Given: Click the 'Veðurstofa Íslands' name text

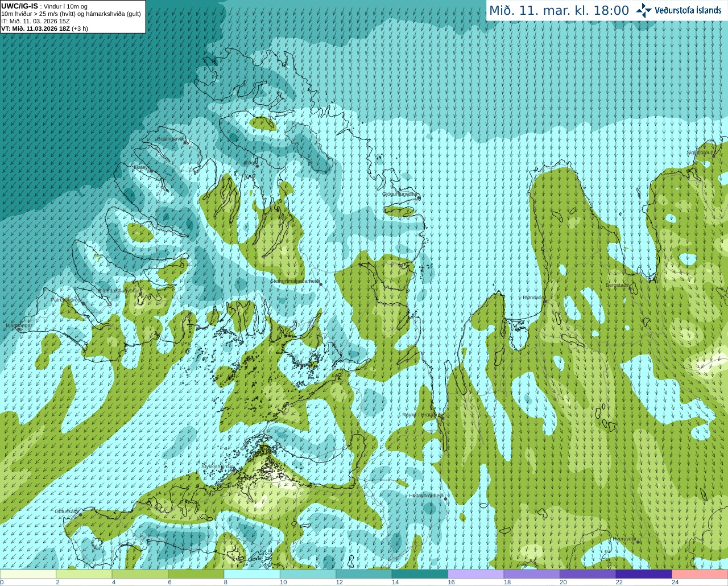Looking at the screenshot, I should tap(688, 10).
